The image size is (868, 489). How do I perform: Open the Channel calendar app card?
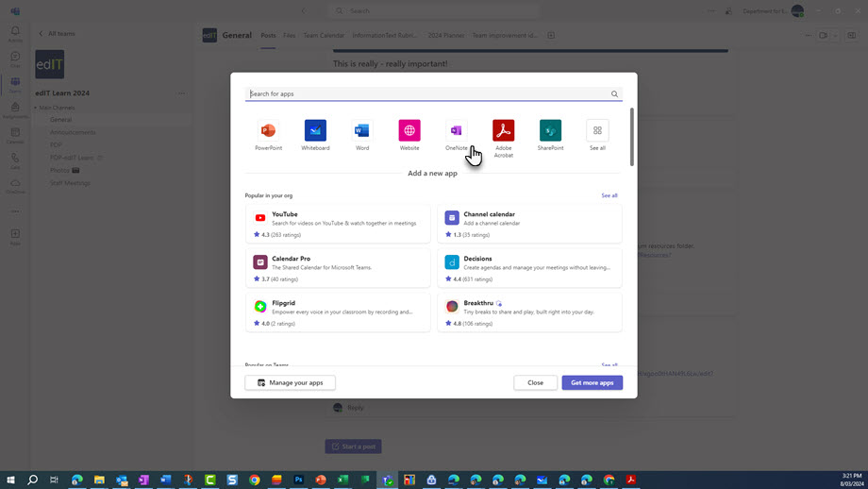coord(530,224)
